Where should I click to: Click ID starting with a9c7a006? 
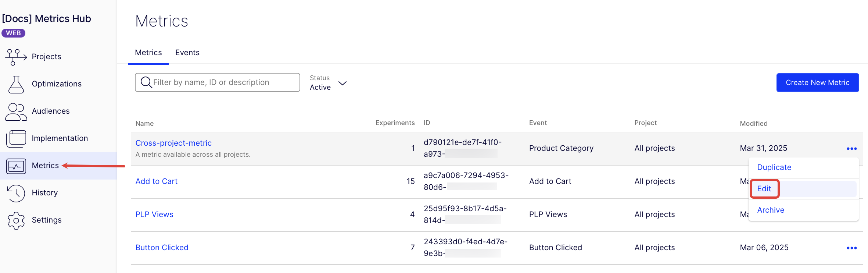(x=466, y=181)
